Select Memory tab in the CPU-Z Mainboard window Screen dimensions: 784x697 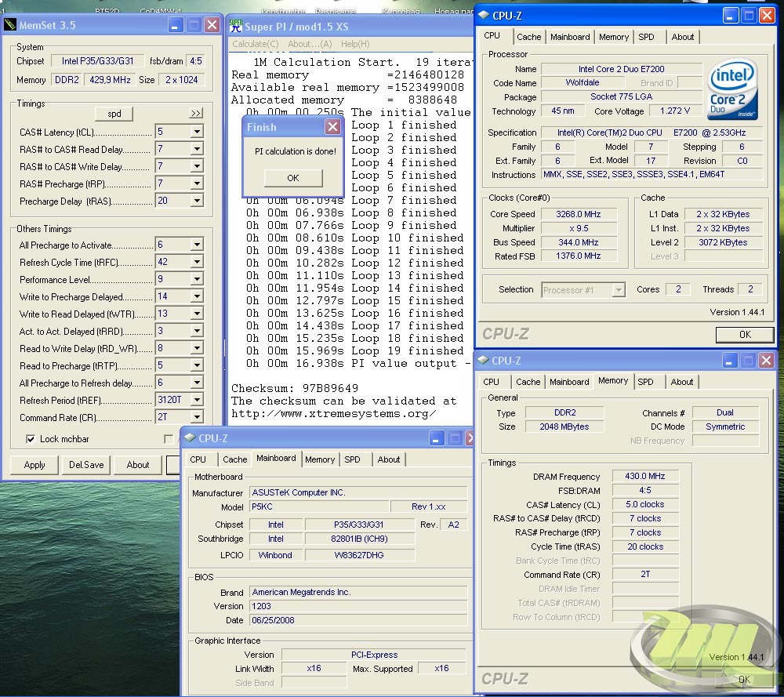(320, 459)
